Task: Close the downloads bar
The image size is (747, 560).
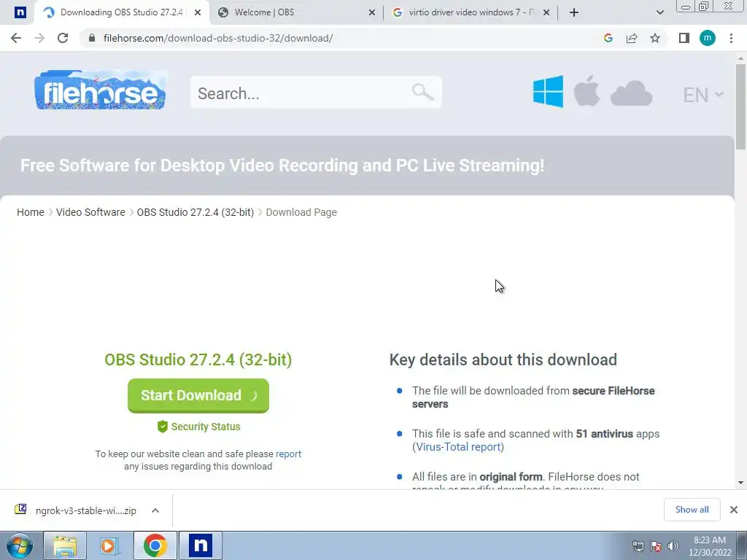Action: point(734,510)
